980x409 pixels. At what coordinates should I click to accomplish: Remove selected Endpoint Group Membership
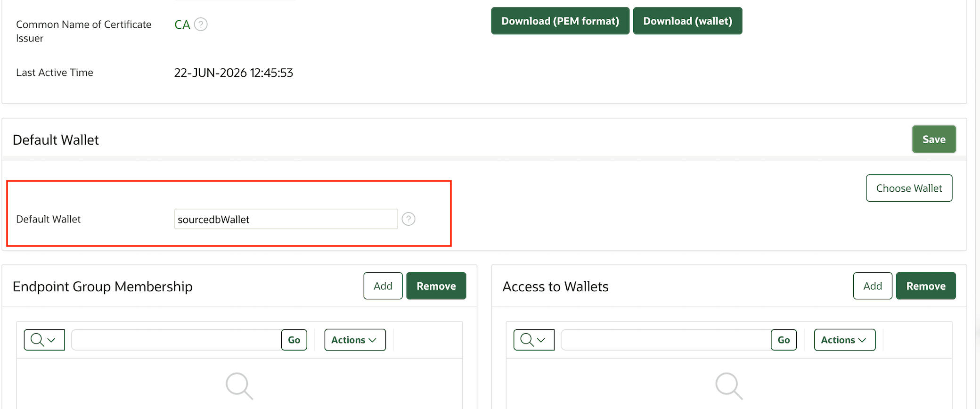click(x=436, y=286)
